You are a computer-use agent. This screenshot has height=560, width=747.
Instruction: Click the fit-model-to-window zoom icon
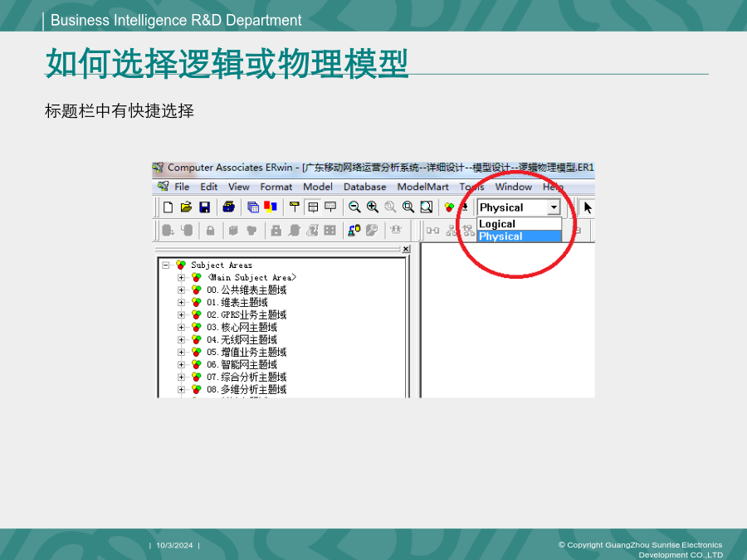click(x=427, y=207)
